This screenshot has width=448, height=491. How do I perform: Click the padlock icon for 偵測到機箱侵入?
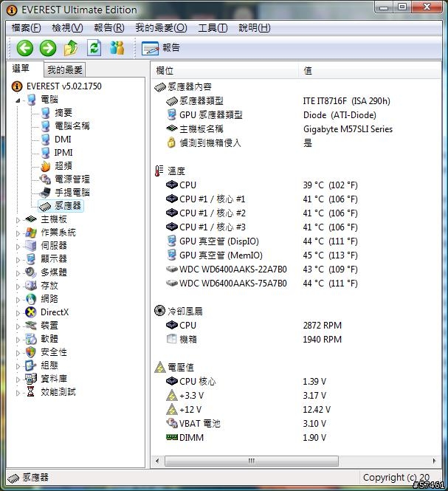pos(171,143)
